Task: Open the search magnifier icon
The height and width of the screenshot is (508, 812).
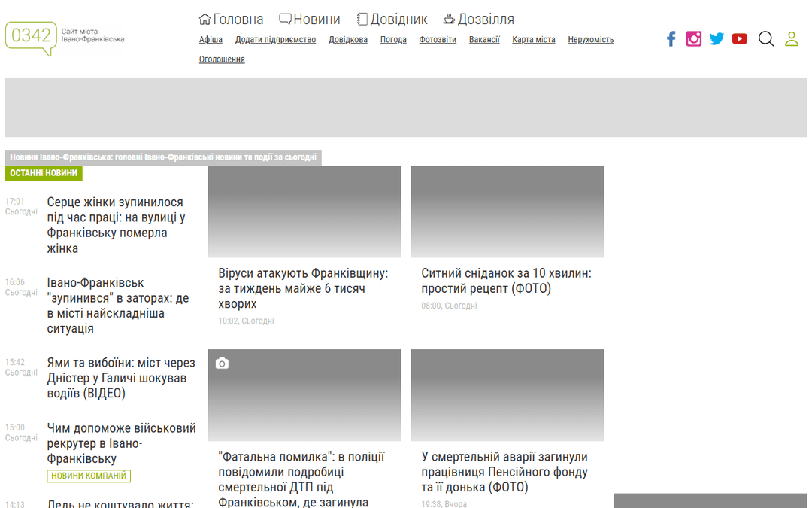Action: [x=766, y=39]
